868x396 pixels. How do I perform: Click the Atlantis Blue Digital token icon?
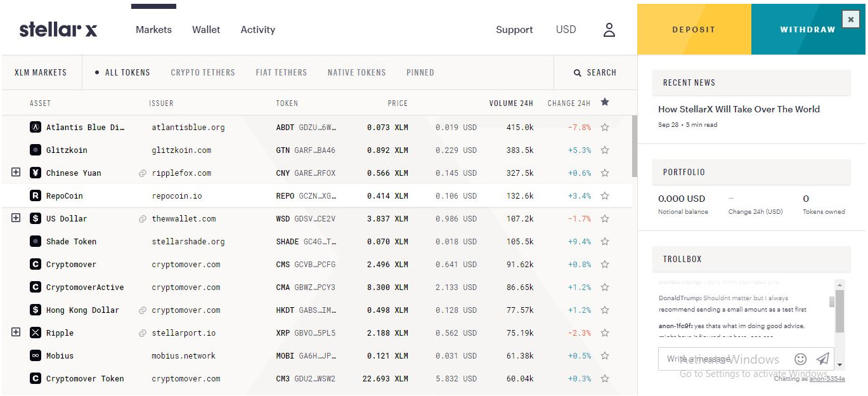coord(36,127)
